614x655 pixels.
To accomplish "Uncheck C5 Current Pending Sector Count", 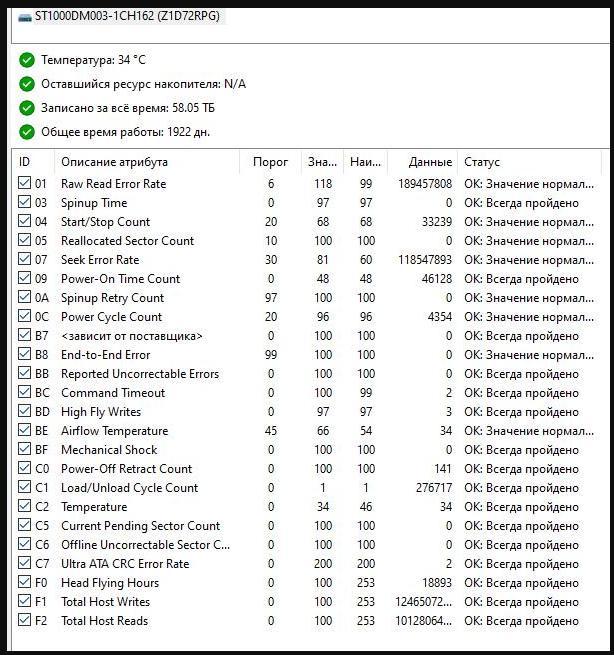I will [24, 525].
